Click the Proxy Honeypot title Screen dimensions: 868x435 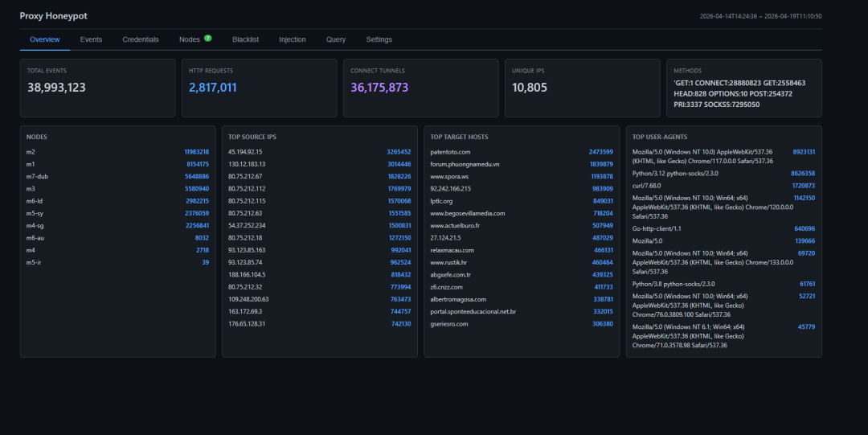pos(53,15)
